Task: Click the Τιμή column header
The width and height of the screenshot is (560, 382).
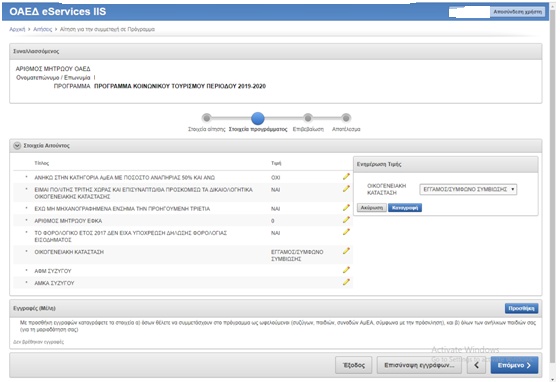Action: point(276,163)
